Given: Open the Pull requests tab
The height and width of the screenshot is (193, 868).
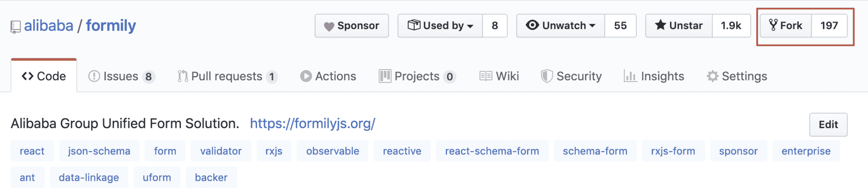Looking at the screenshot, I should click(x=227, y=76).
